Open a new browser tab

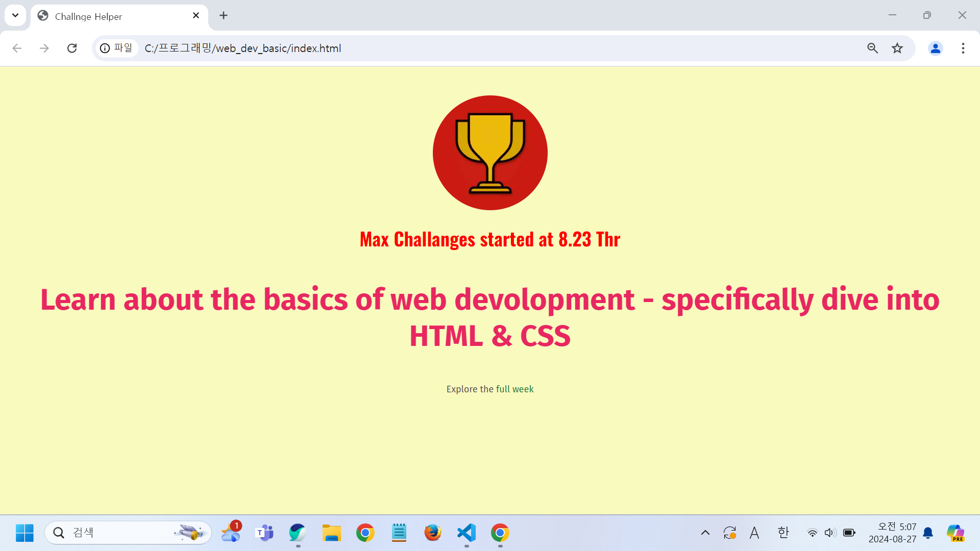(x=224, y=15)
